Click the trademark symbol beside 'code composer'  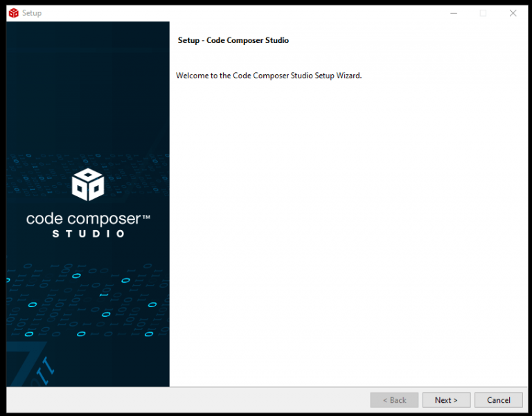[x=146, y=217]
